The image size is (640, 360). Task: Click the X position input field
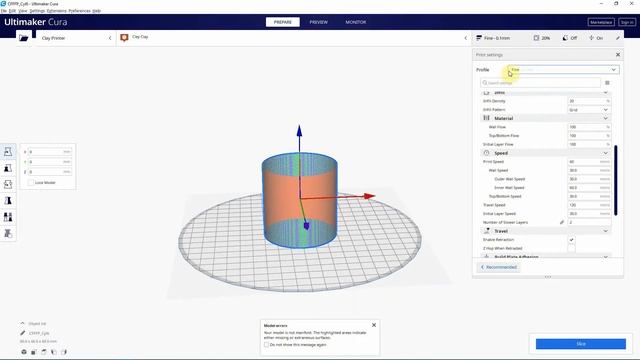tap(49, 152)
